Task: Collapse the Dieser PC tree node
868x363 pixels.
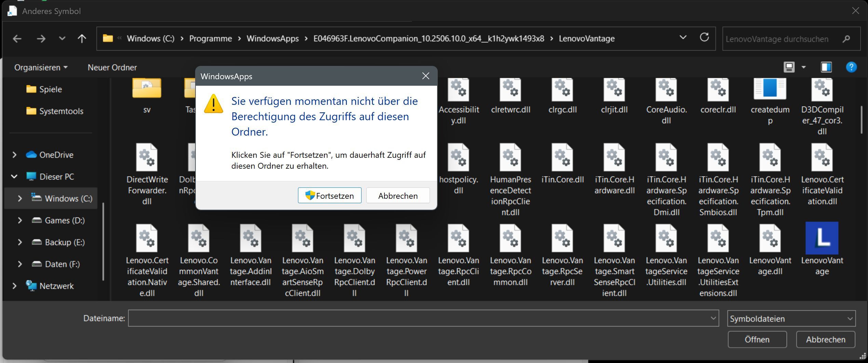Action: coord(14,177)
